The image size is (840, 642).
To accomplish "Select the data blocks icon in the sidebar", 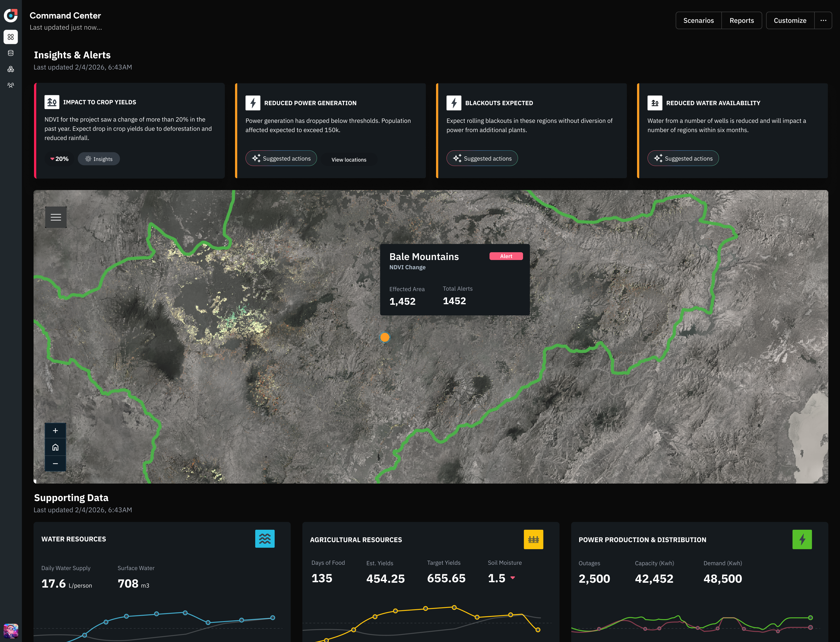I will pos(11,69).
